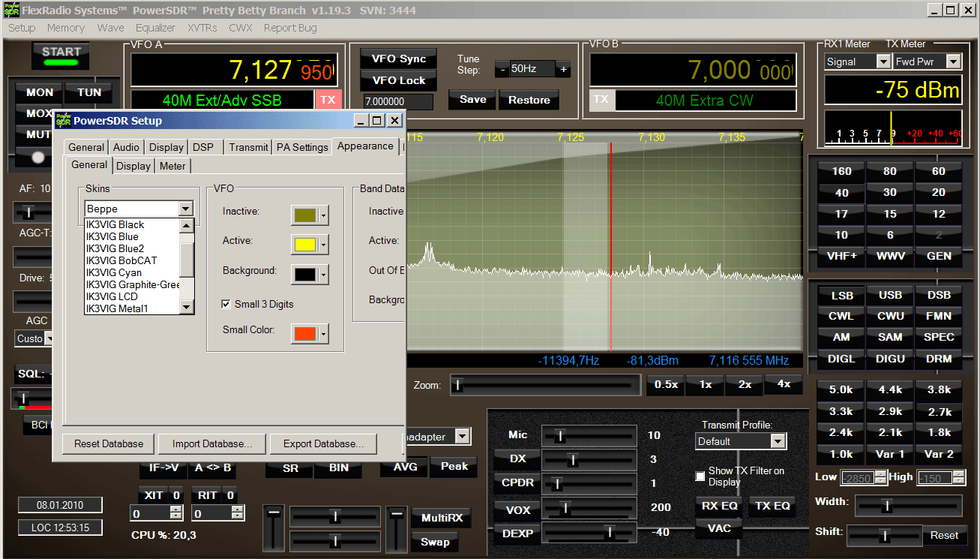Switch to the PA Settings tab
The image size is (980, 559).
[x=302, y=147]
